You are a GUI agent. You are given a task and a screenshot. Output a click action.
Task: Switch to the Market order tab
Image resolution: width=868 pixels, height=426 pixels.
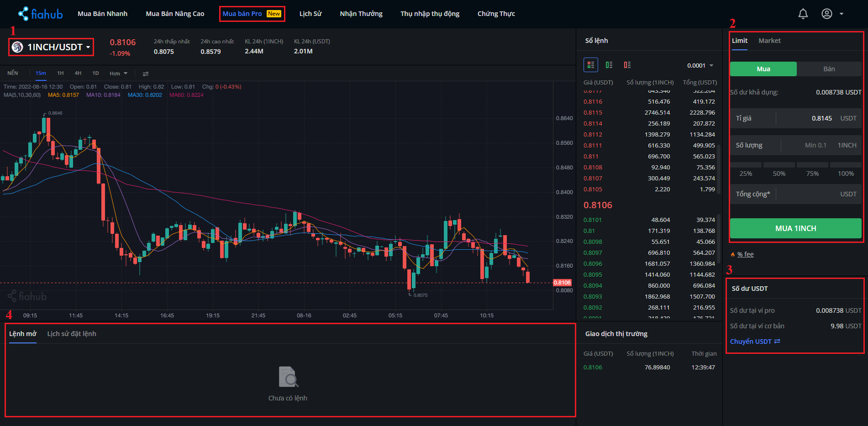coord(769,41)
